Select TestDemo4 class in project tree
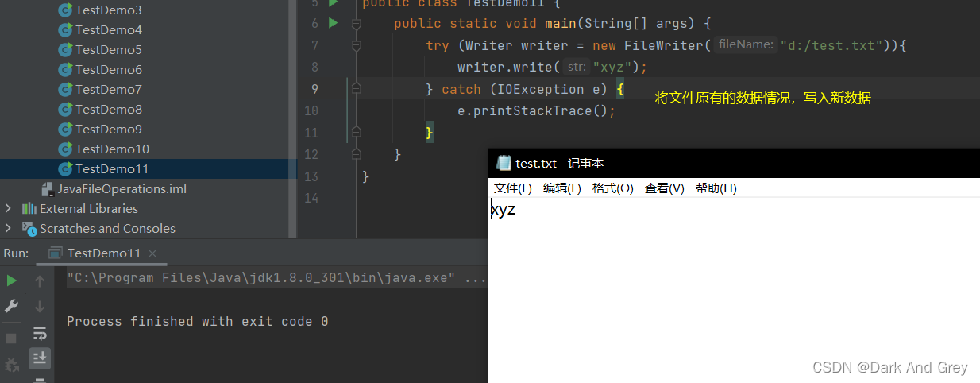Screen dimensions: 980x383 click(x=109, y=29)
